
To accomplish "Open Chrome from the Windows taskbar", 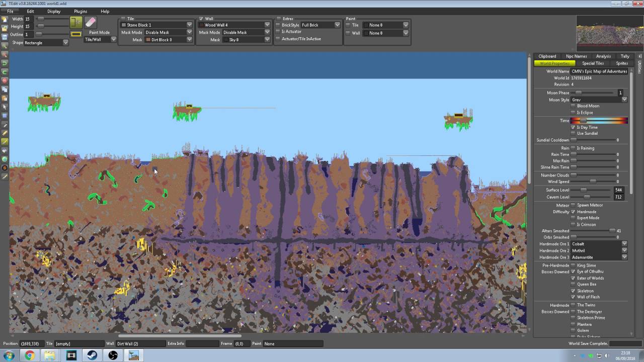I will pyautogui.click(x=29, y=355).
